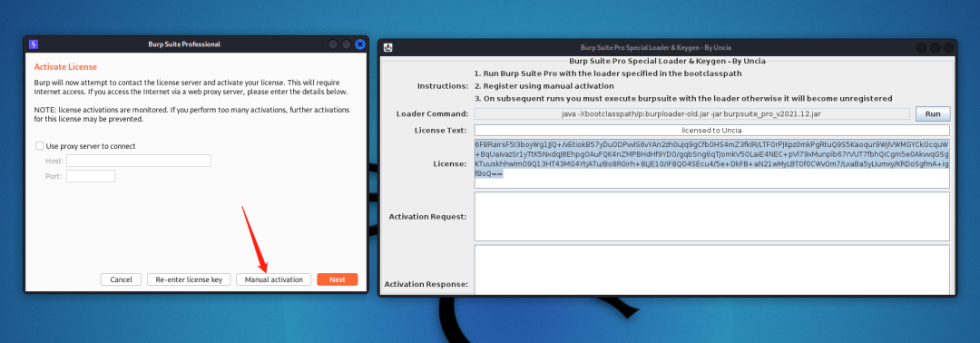Focus the Activation Request text area
The width and height of the screenshot is (980, 343).
[712, 216]
